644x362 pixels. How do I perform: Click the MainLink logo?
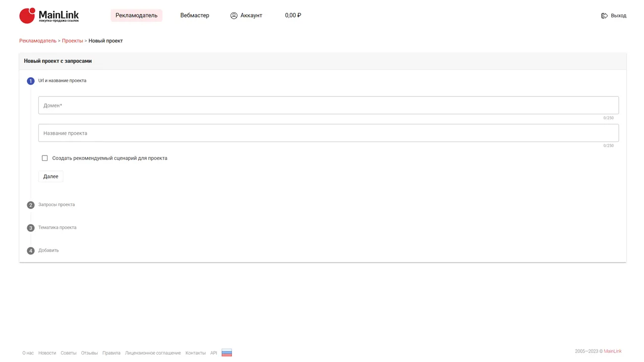click(x=49, y=16)
